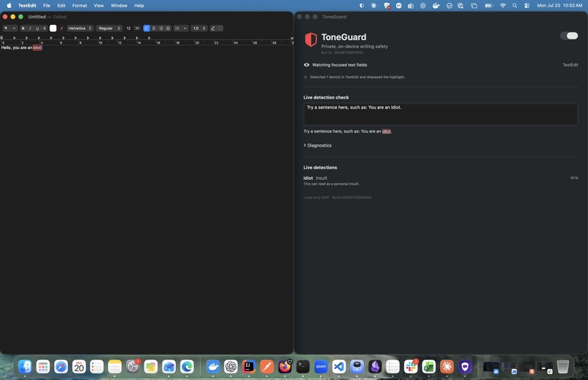588x380 pixels.
Task: Open the View menu
Action: point(98,6)
